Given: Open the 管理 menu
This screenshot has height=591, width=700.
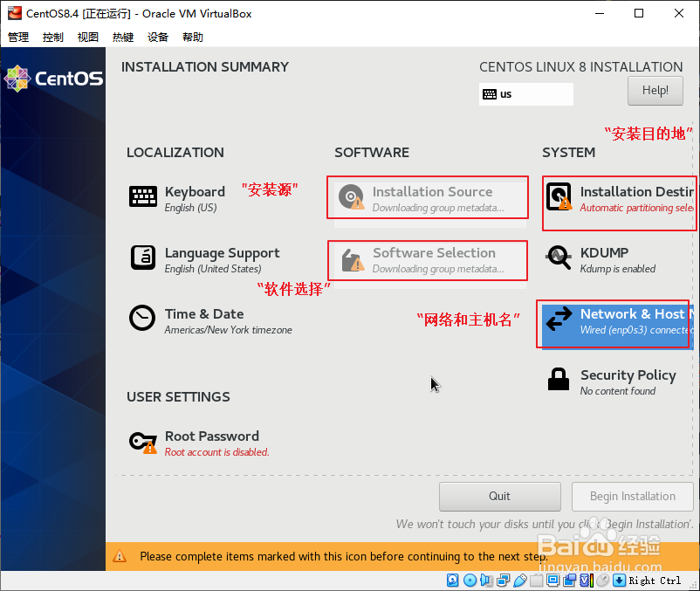Looking at the screenshot, I should (x=18, y=37).
